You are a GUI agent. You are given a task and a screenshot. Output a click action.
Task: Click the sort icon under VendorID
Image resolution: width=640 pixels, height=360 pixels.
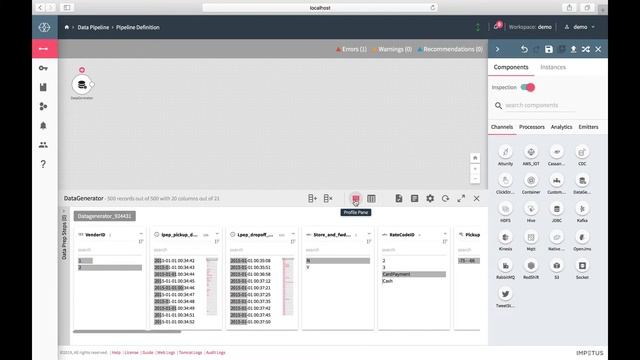point(141,242)
